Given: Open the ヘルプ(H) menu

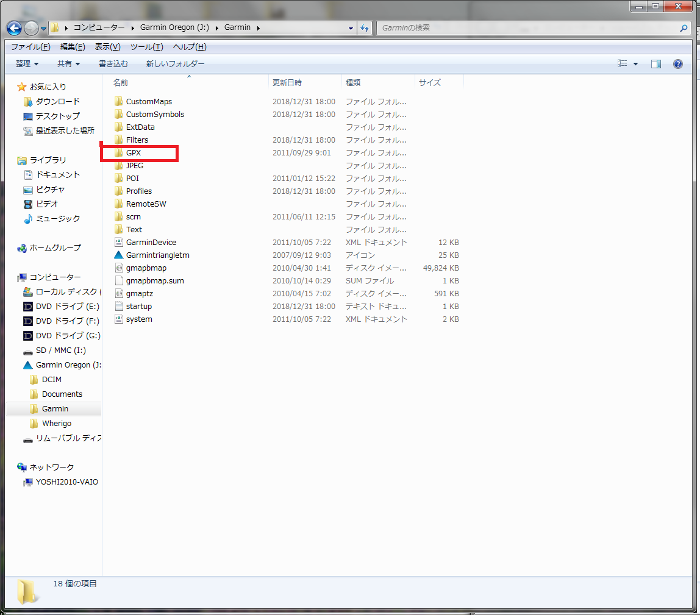Looking at the screenshot, I should point(190,47).
